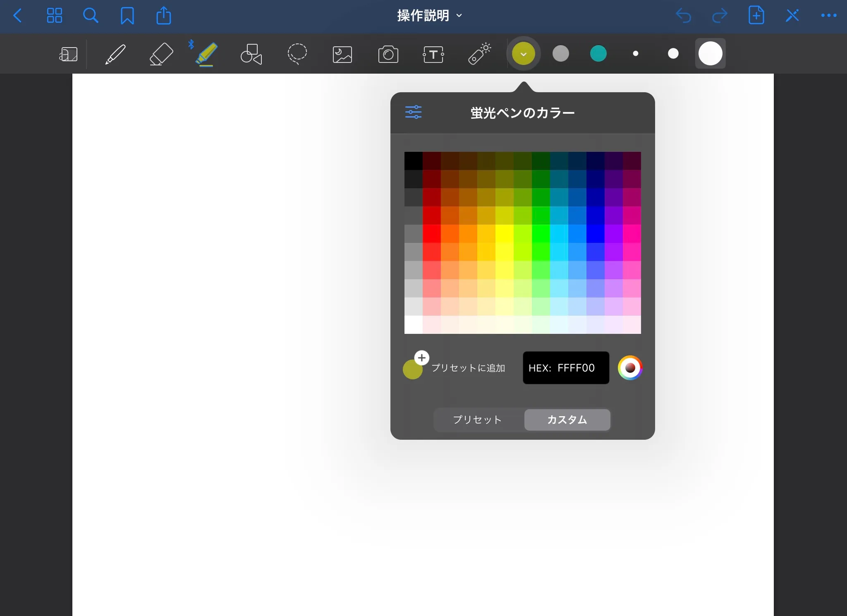Image resolution: width=847 pixels, height=616 pixels.
Task: Select the Shapes tool
Action: pos(251,54)
